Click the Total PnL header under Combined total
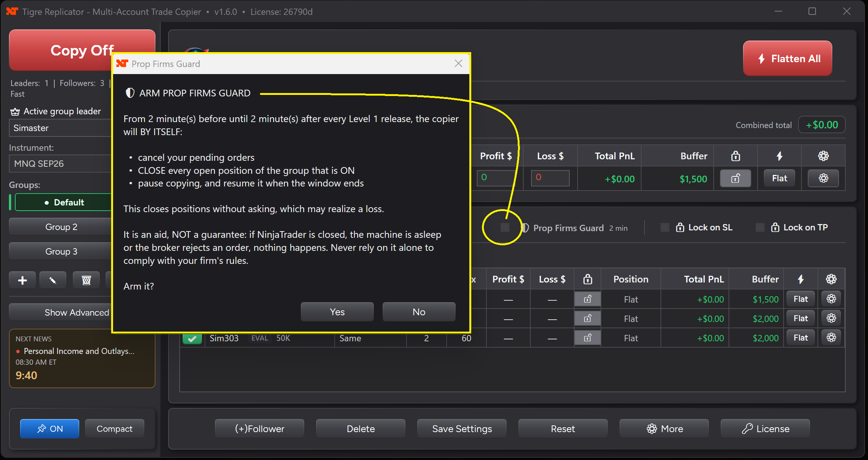868x460 pixels. tap(614, 156)
